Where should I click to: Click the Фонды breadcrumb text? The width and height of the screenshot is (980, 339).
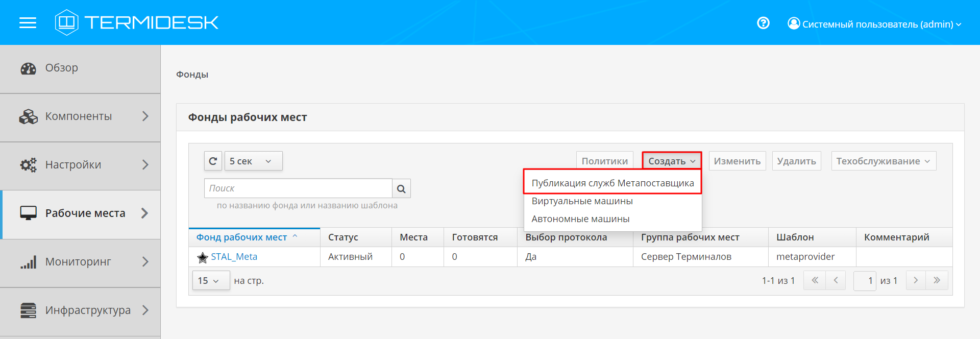[x=192, y=75]
